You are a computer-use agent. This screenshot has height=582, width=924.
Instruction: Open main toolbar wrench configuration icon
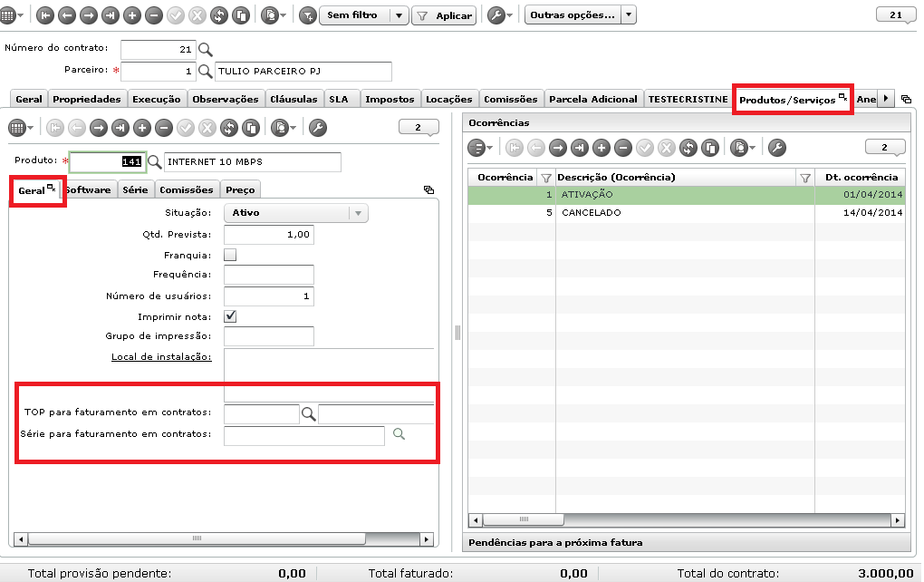click(496, 15)
